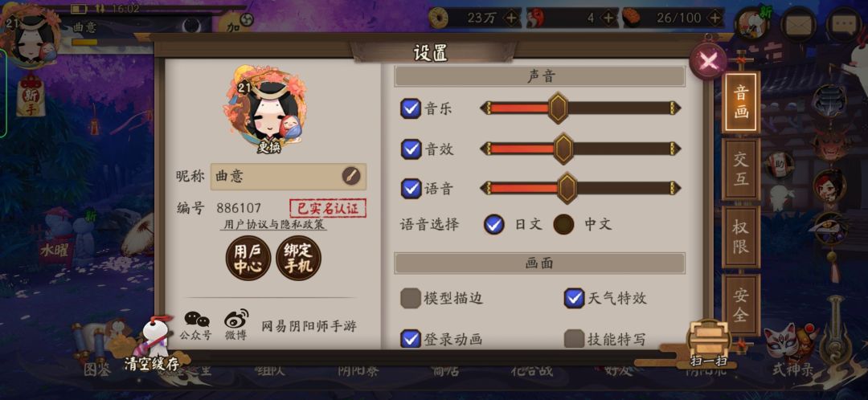Click the plus icon next to 23万 coins
Screen dimensions: 868x400
[511, 18]
